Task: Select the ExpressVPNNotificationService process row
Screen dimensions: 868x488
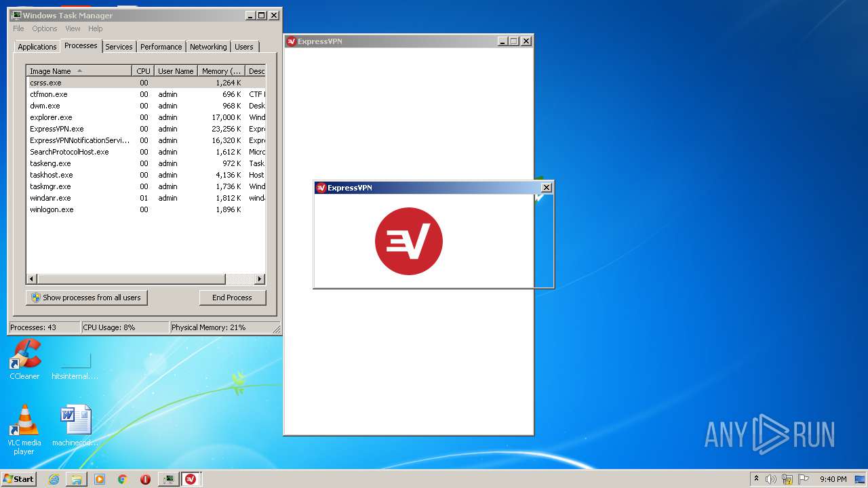Action: click(x=146, y=140)
